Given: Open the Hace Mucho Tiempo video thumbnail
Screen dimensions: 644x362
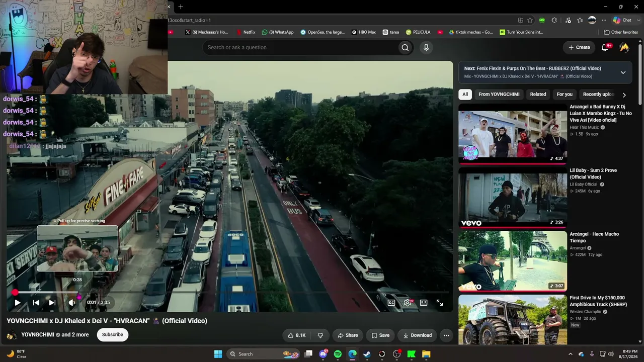Looking at the screenshot, I should tap(513, 261).
